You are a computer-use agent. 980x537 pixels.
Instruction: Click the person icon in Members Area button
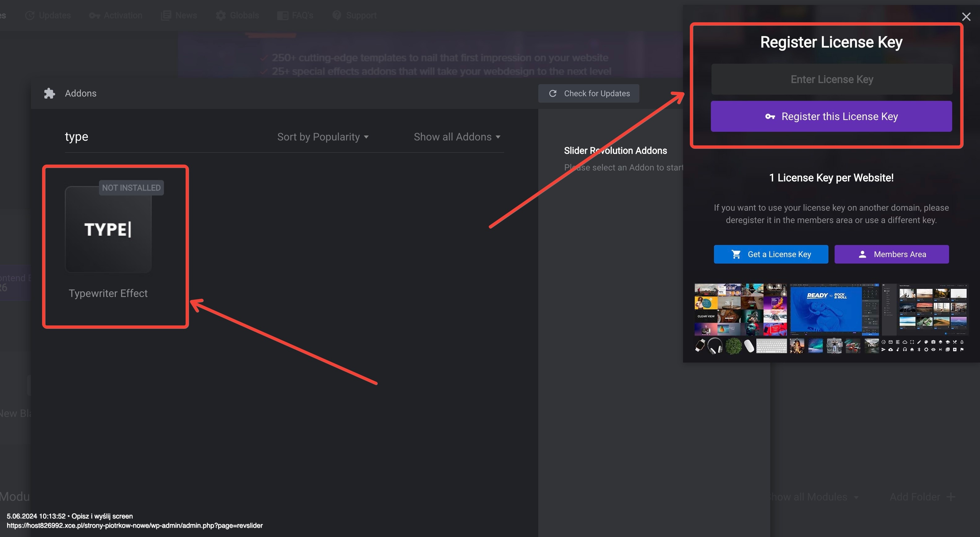862,255
